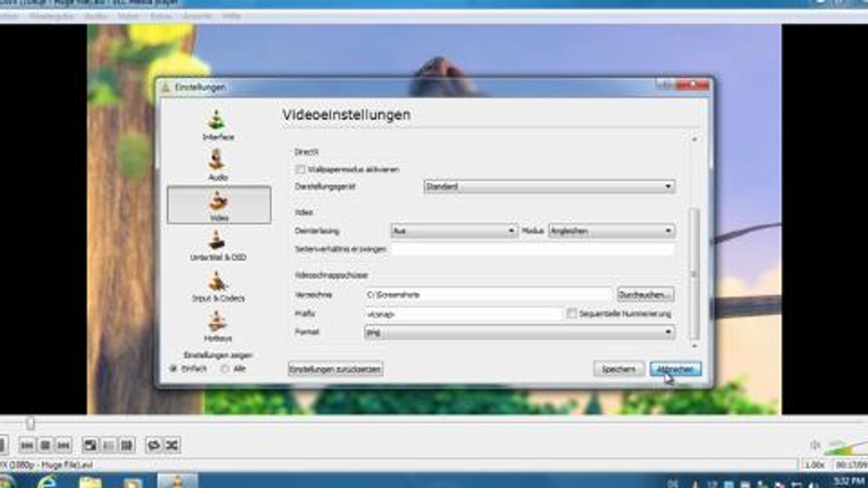
Task: Open the snapshot Format dropdown
Action: [x=519, y=333]
